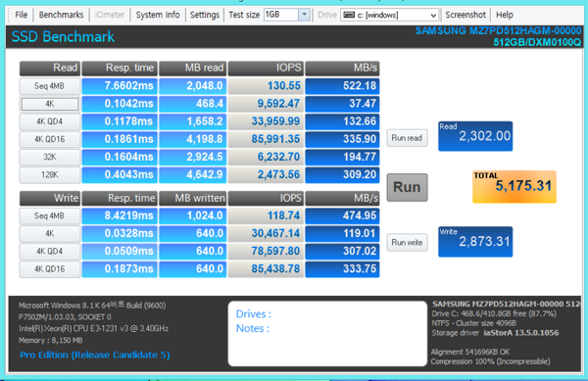This screenshot has width=588, height=381.
Task: Open the Benchmarks menu
Action: coord(61,15)
